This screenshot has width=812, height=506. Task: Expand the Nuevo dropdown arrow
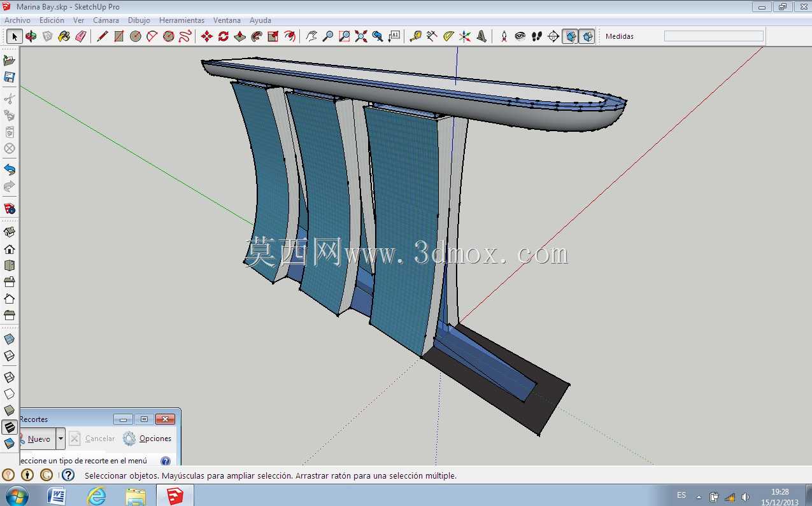click(61, 439)
